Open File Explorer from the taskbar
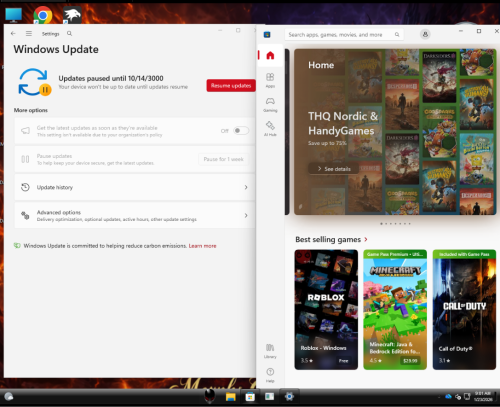The height and width of the screenshot is (407, 500). tap(231, 397)
